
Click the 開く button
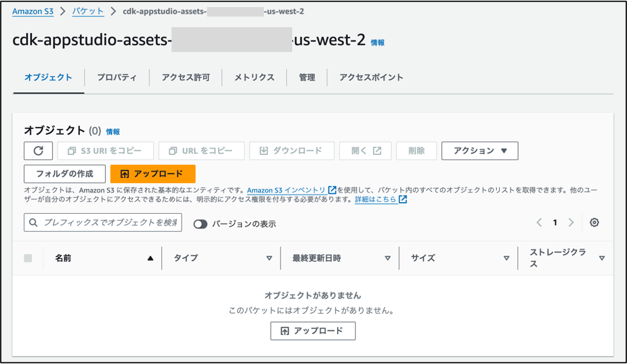pos(366,151)
